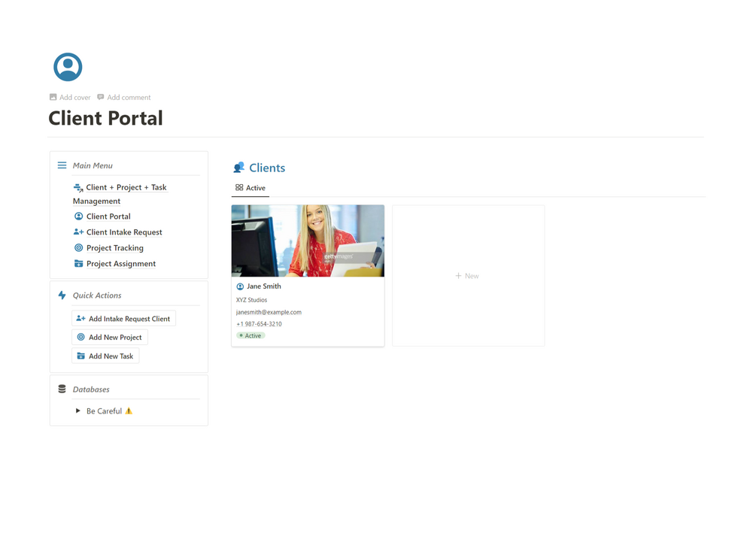The image size is (756, 545).
Task: Click the Be Careful toggle text
Action: click(104, 411)
